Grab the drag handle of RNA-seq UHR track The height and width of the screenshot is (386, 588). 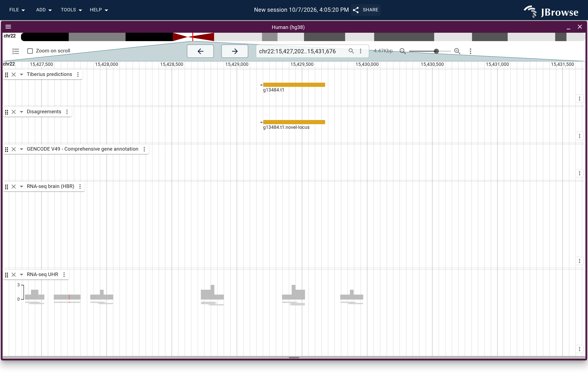click(x=7, y=275)
